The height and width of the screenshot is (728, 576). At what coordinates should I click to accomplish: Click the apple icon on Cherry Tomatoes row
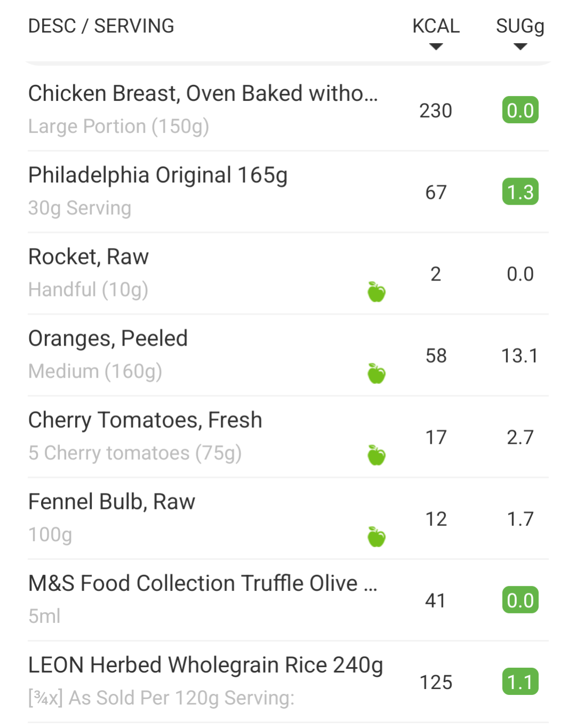tap(377, 455)
